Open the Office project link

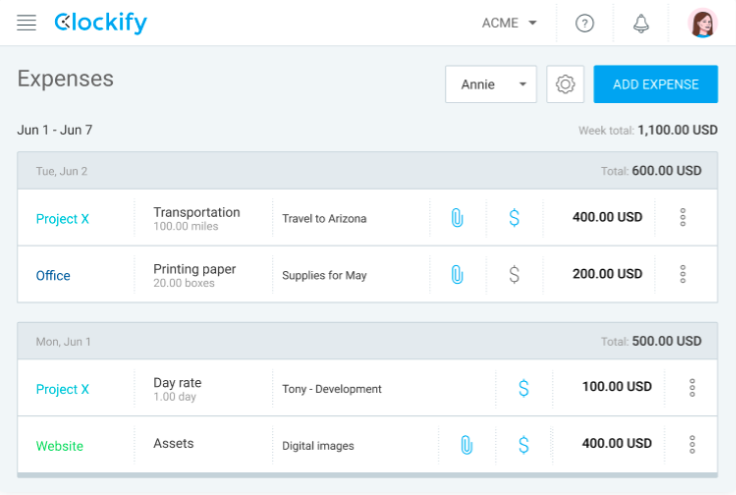point(53,275)
